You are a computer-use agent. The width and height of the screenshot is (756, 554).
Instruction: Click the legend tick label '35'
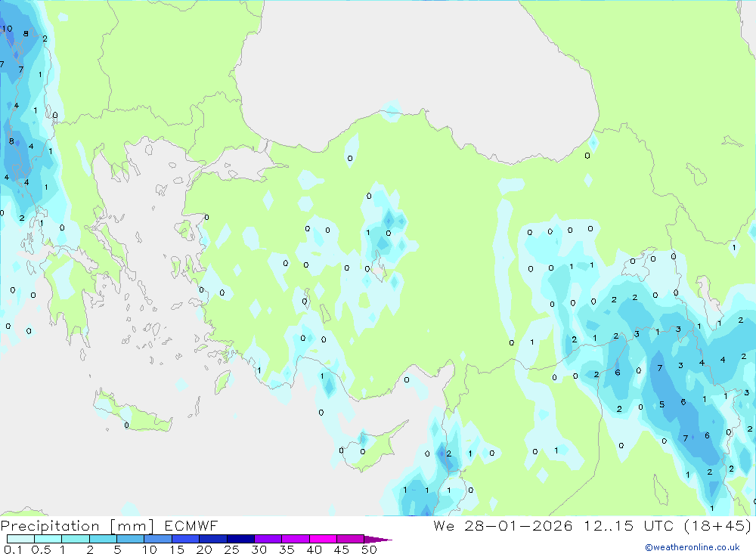click(x=287, y=549)
